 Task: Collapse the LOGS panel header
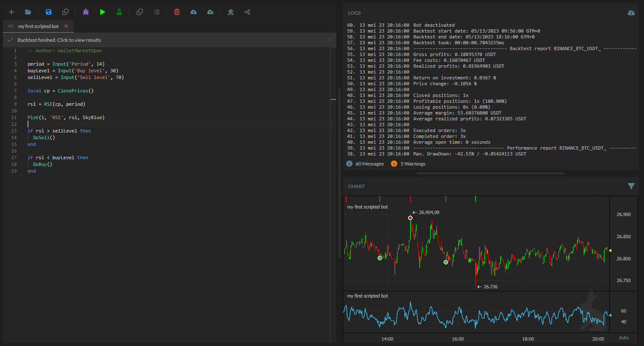pos(354,13)
